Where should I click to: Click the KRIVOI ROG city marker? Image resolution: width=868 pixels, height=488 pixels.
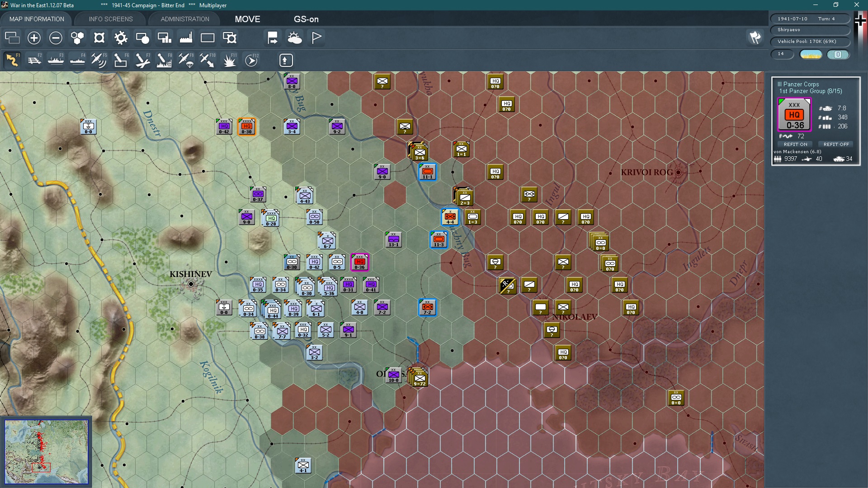pyautogui.click(x=678, y=172)
